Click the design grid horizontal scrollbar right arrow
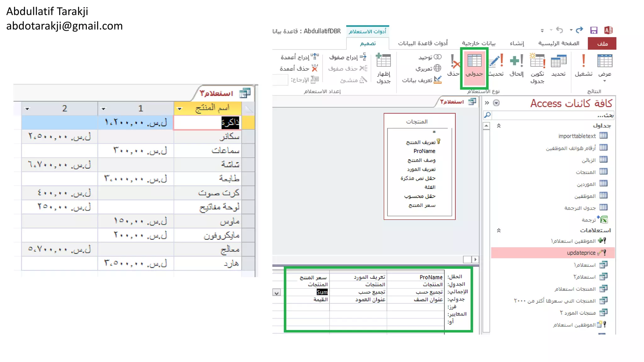The height and width of the screenshot is (362, 644). click(x=475, y=260)
